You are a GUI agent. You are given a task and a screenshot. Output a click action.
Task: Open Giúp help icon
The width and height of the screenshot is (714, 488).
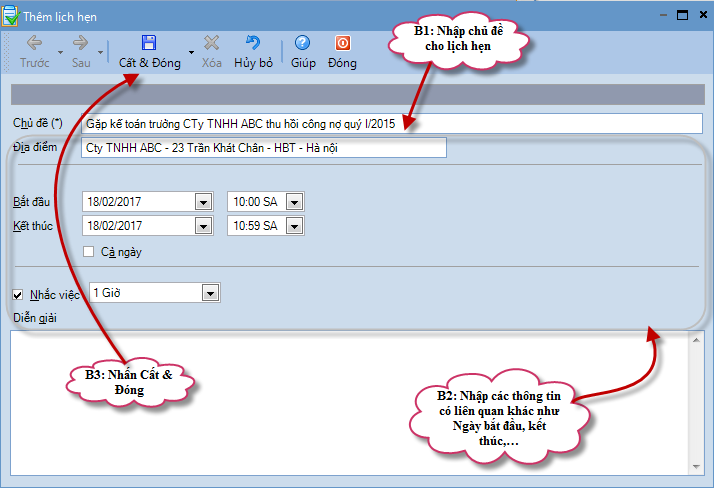click(302, 43)
